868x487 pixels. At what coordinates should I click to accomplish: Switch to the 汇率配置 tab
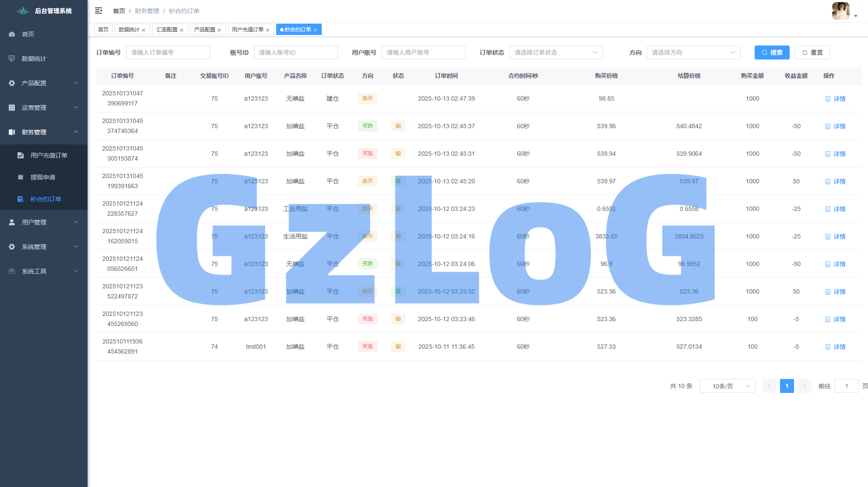(x=167, y=30)
